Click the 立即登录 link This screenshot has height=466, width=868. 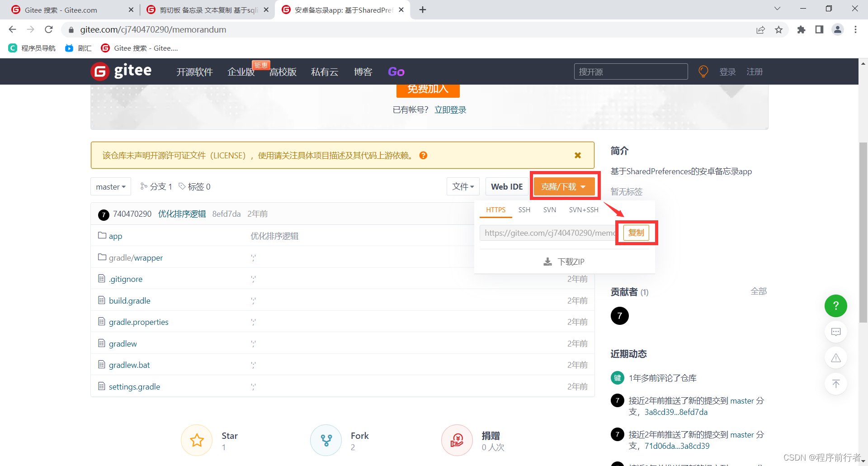click(x=450, y=110)
